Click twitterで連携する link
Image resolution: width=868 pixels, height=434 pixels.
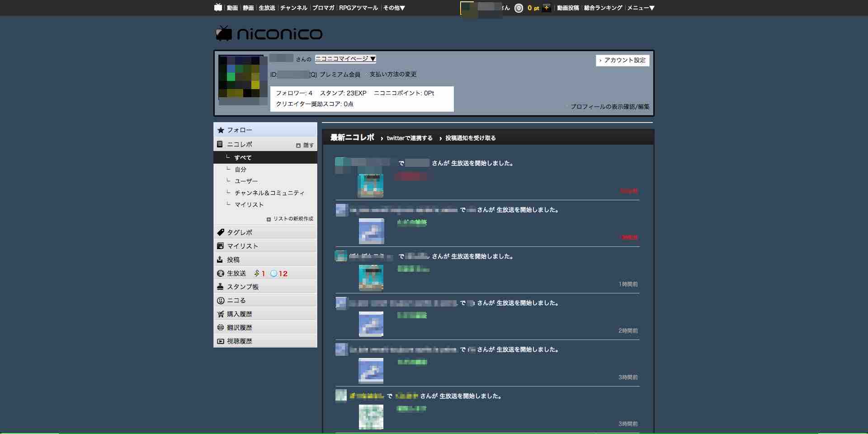409,138
